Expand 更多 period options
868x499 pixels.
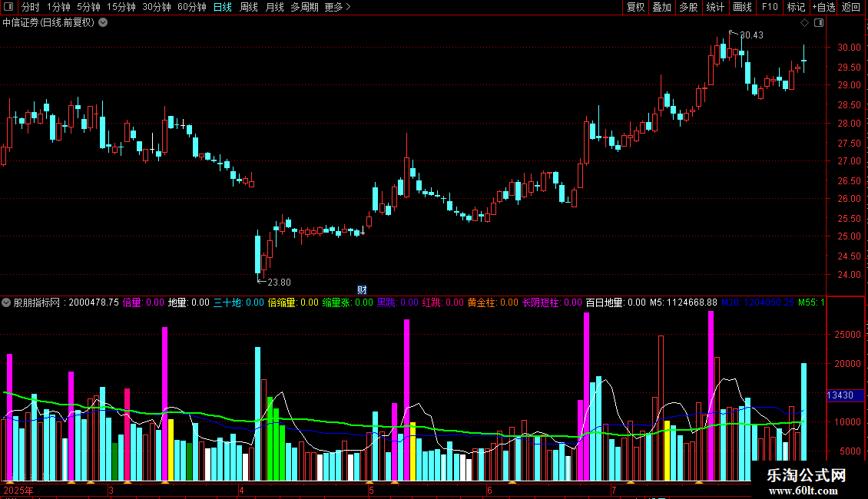[x=337, y=7]
